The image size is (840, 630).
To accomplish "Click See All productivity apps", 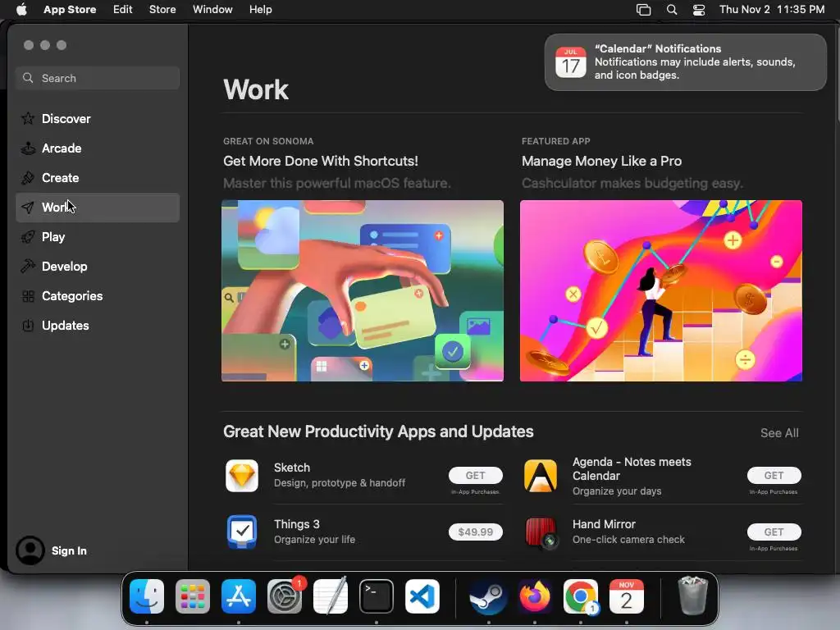I will [779, 433].
